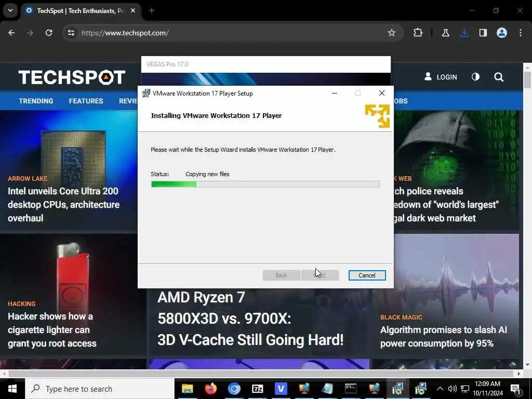Toggle TechSpot dark mode contrast icon
Image resolution: width=532 pixels, height=399 pixels.
(x=476, y=77)
